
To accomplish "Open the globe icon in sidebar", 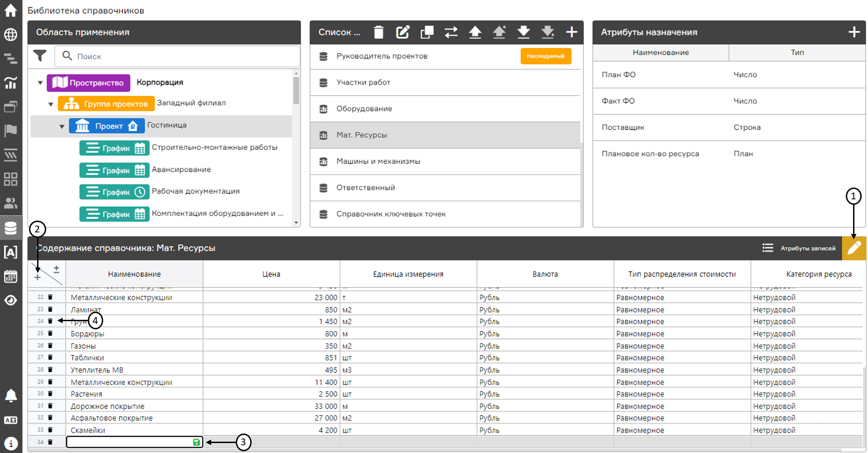I will point(10,34).
